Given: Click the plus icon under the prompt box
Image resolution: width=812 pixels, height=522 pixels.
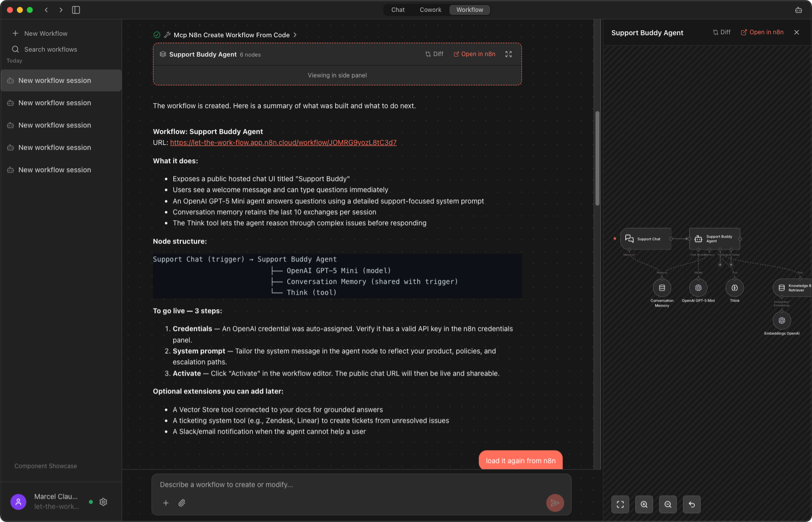Looking at the screenshot, I should (166, 503).
